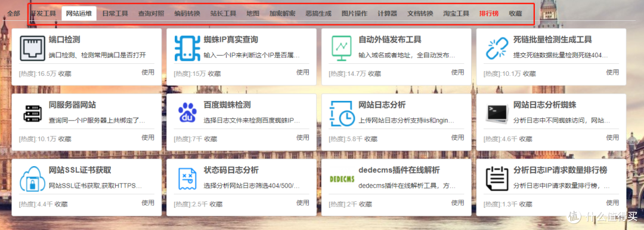Click 收藏 on the 自动外链发布工具 card
Screen dimensions: 644x230
pyautogui.click(x=374, y=73)
